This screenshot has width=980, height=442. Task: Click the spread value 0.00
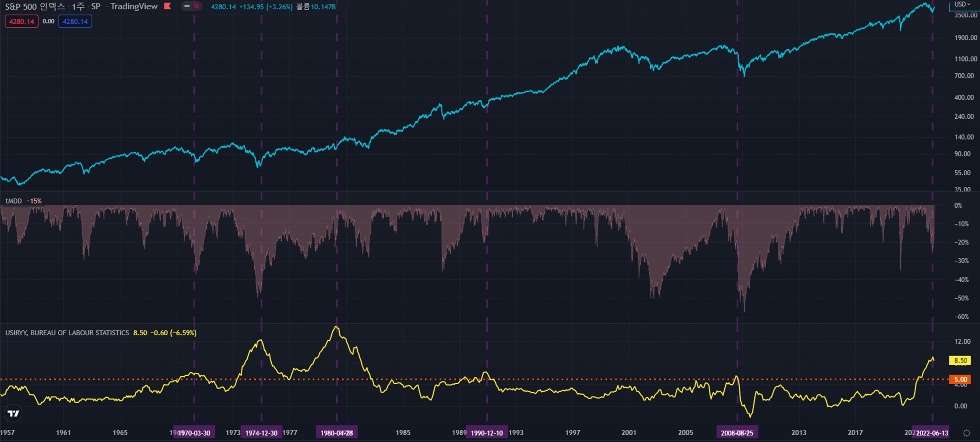[x=48, y=21]
